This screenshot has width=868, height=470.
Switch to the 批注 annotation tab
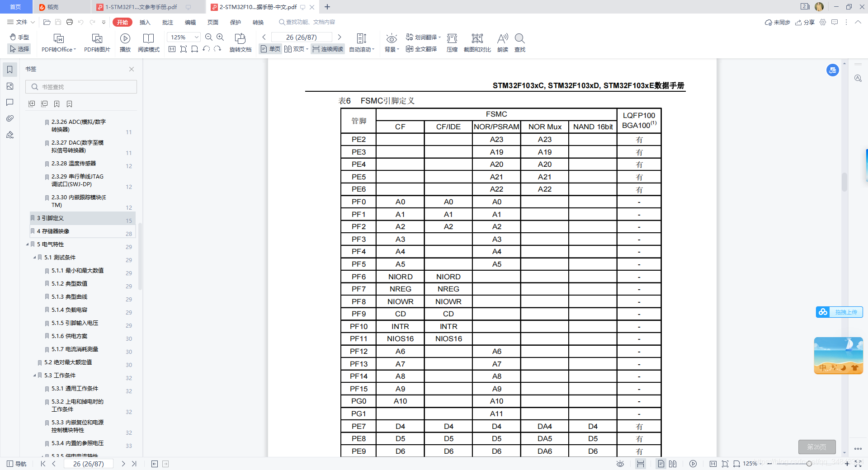[x=168, y=22]
